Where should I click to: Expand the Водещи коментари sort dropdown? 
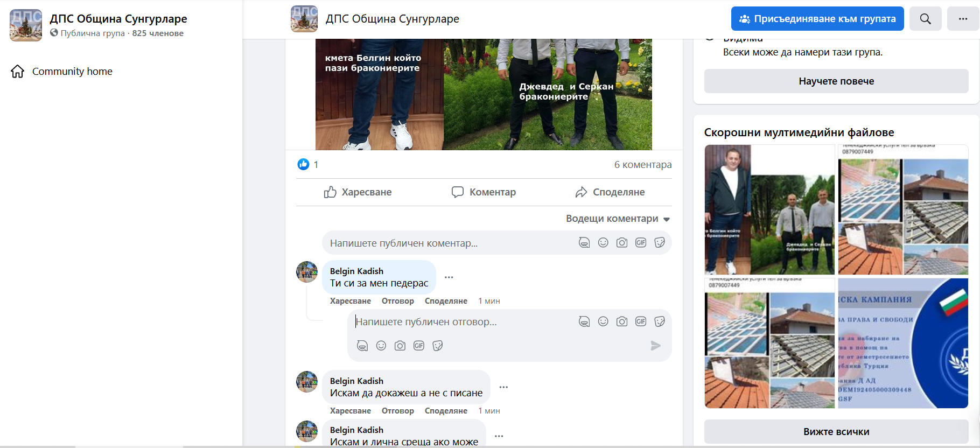tap(618, 219)
